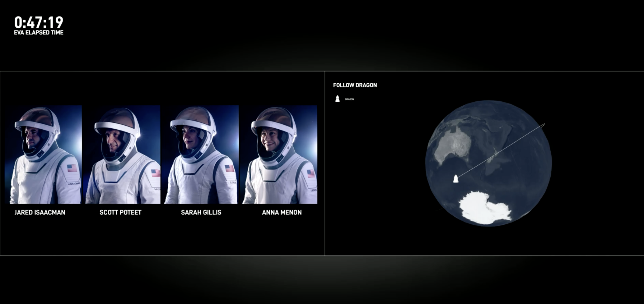Click the 0:47:19 elapsed timer
Screen dimensions: 644x304
click(39, 22)
